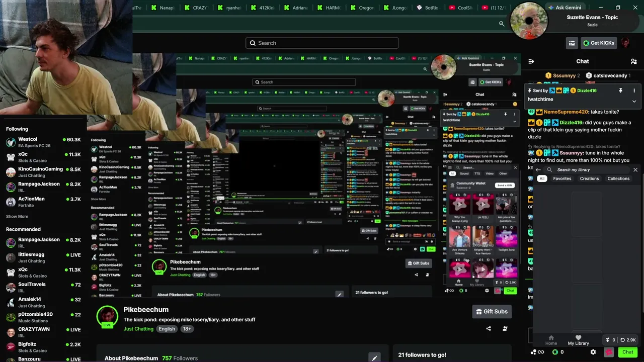Open the user profile avatar menu
The width and height of the screenshot is (644, 362).
click(625, 43)
